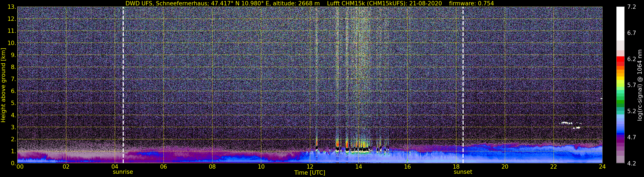
Task: Click the '7.2' colorbar tick value
Action: pos(632,7)
